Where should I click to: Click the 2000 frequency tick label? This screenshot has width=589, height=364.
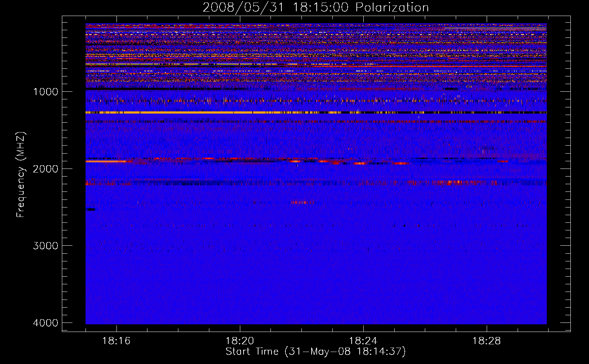(x=46, y=169)
